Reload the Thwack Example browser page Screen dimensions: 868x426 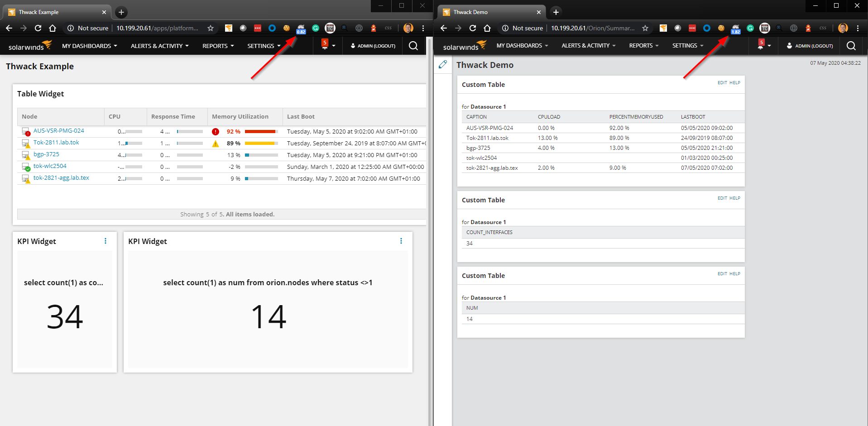[38, 28]
